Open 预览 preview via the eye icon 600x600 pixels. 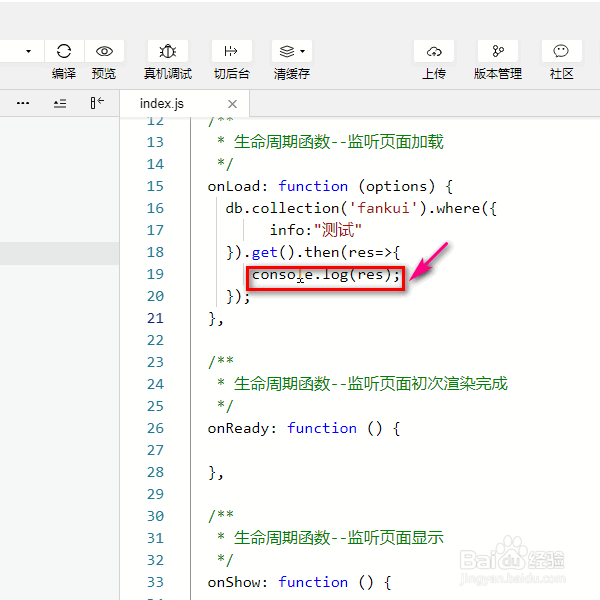click(x=104, y=51)
